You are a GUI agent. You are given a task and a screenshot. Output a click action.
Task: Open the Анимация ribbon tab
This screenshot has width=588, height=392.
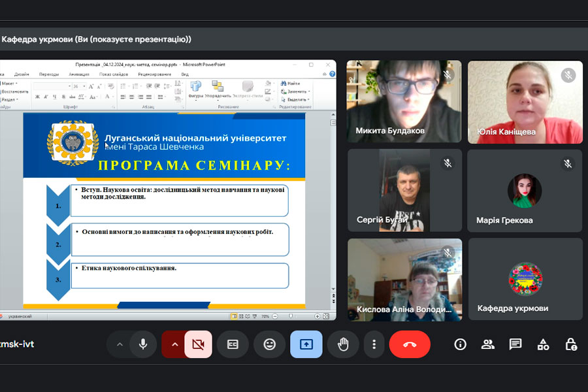pyautogui.click(x=79, y=74)
